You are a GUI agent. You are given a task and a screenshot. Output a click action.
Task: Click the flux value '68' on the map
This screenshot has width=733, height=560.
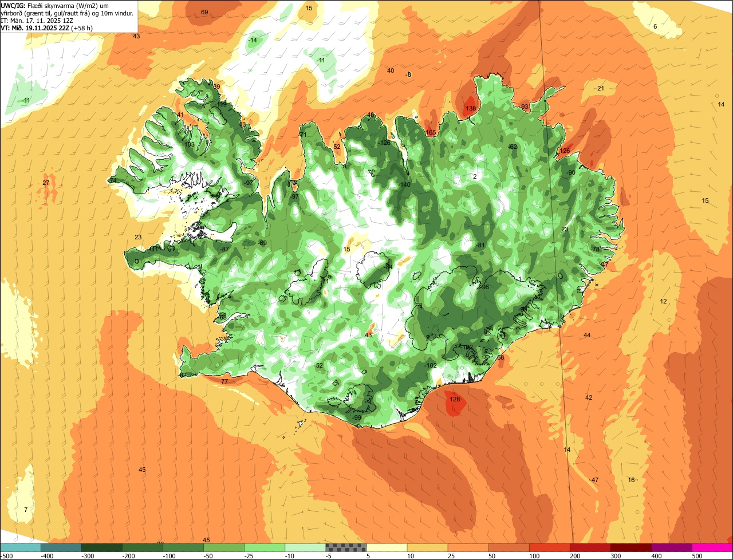501,358
